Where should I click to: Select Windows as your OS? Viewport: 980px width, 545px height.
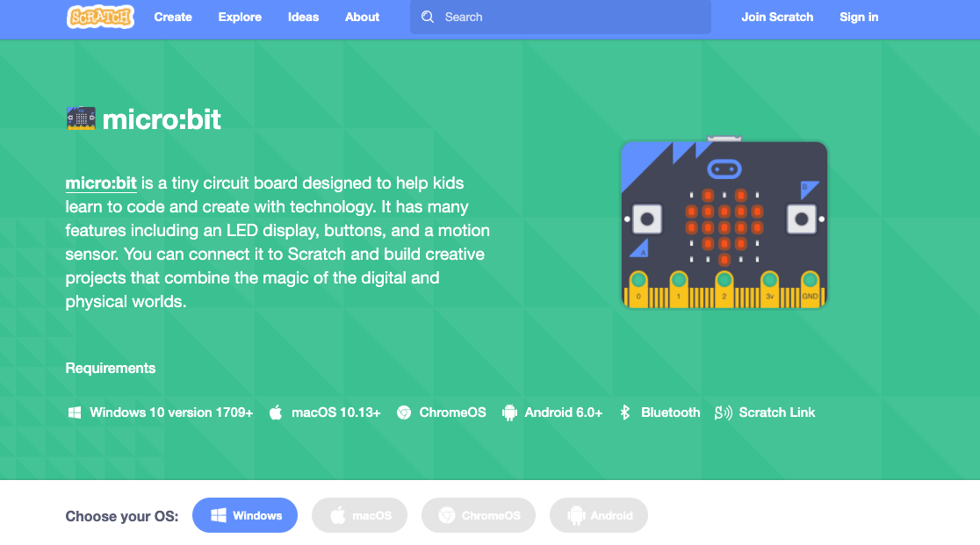pos(245,515)
